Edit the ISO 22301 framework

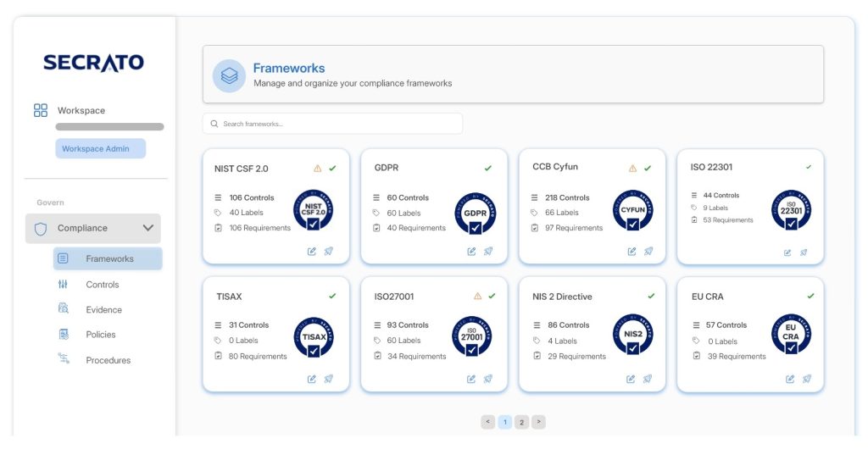pos(787,252)
